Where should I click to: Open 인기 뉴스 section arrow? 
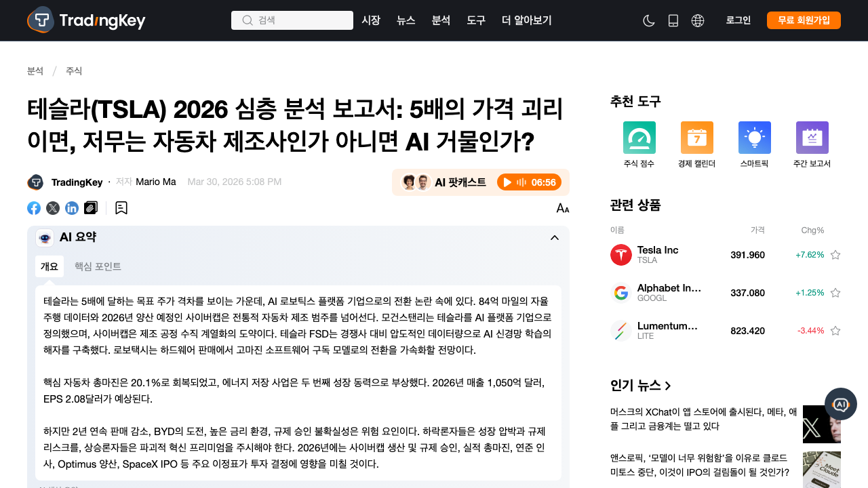668,386
